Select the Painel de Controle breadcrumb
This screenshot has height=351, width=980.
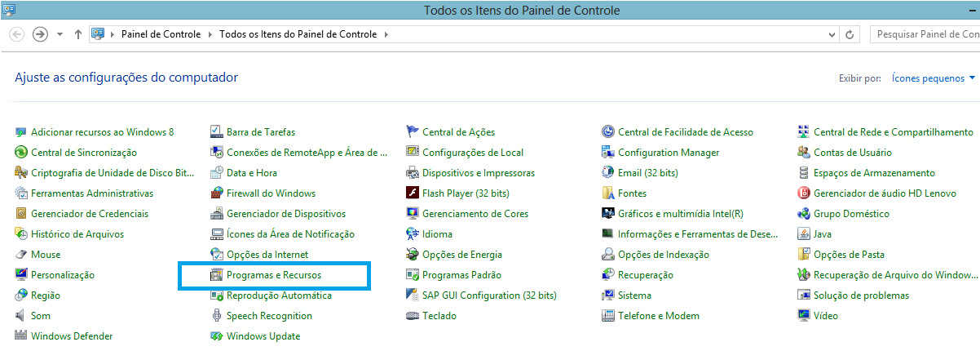pos(162,35)
